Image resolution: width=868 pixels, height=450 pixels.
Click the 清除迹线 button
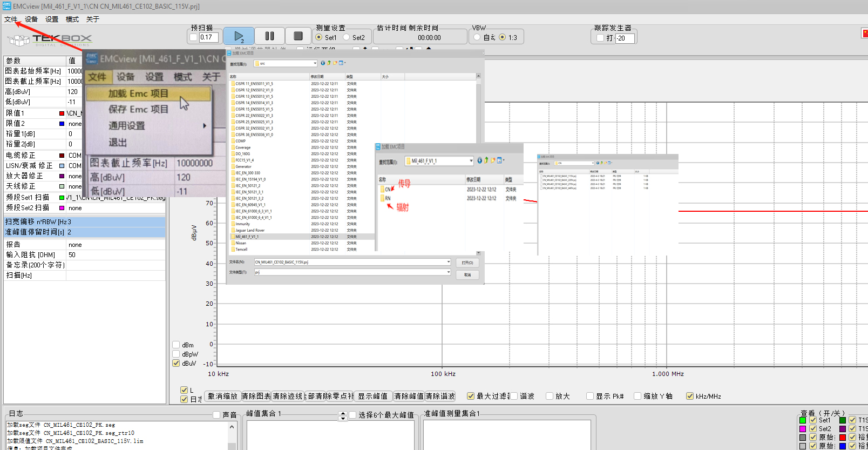tap(288, 396)
